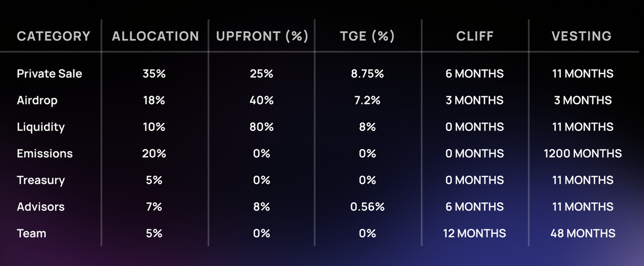Click the Airdrop row label
This screenshot has height=266, width=644.
click(x=37, y=100)
